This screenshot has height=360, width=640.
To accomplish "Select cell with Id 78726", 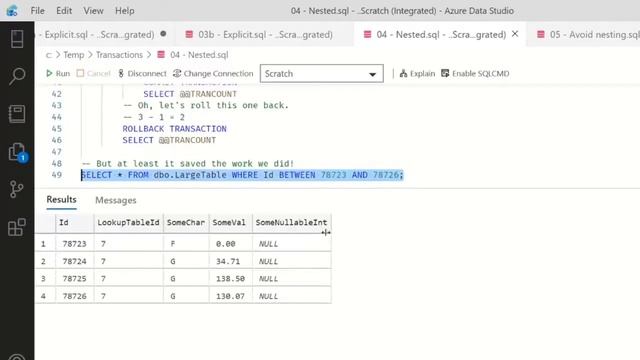I will tap(74, 296).
